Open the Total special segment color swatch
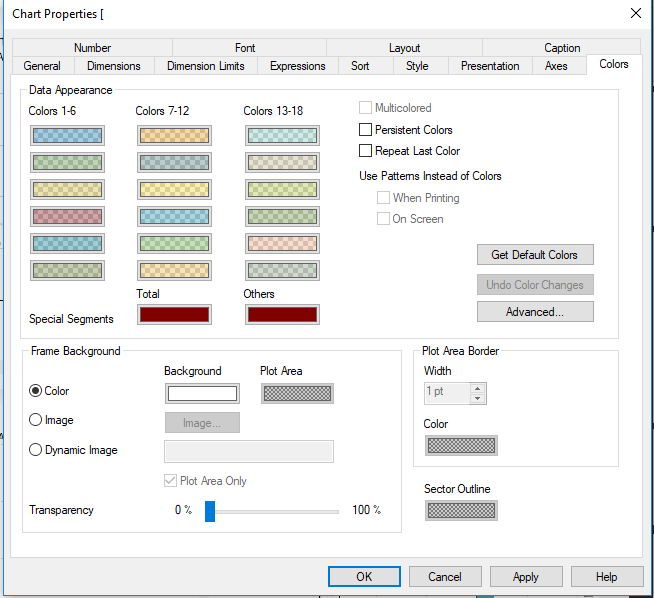 tap(174, 314)
